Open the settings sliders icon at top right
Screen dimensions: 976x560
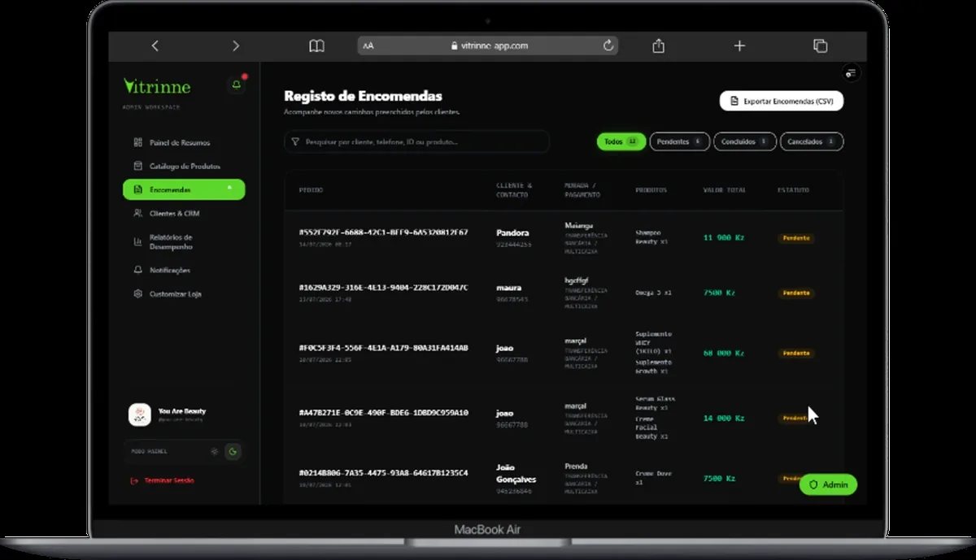(851, 73)
